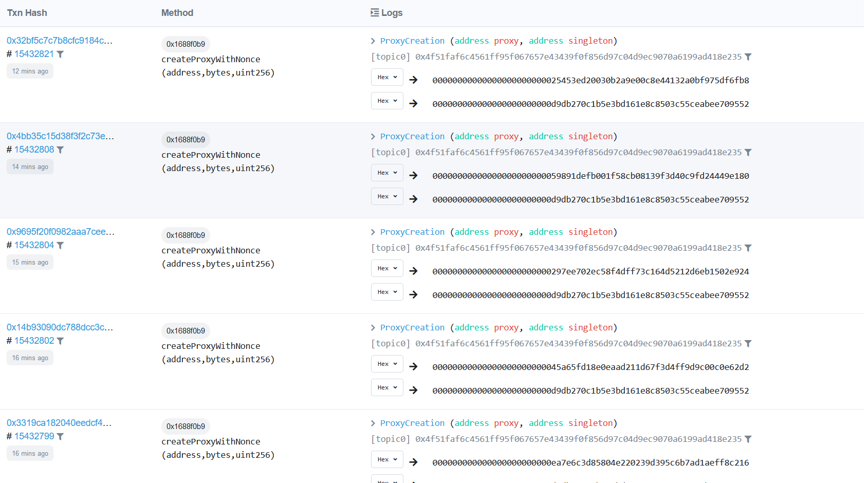The height and width of the screenshot is (483, 868).
Task: Click 0x1688f0b9 method badge in first row
Action: (x=186, y=44)
